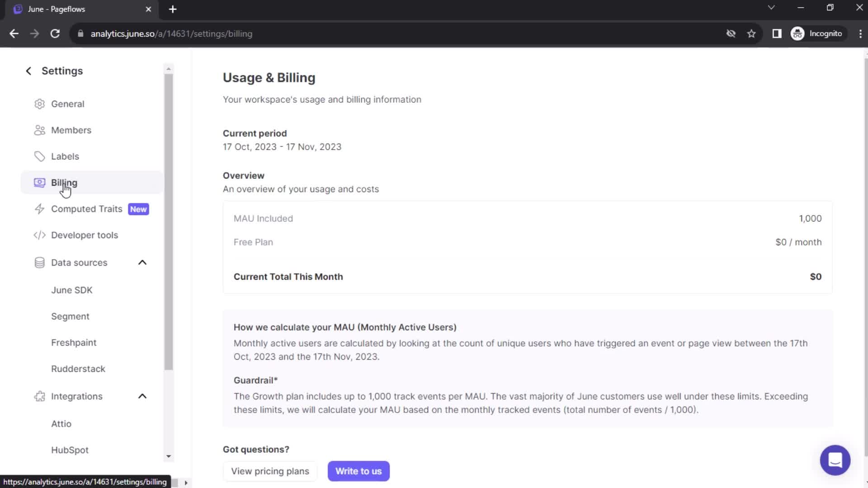This screenshot has width=868, height=488.
Task: Click the View pricing plans button
Action: click(x=270, y=471)
